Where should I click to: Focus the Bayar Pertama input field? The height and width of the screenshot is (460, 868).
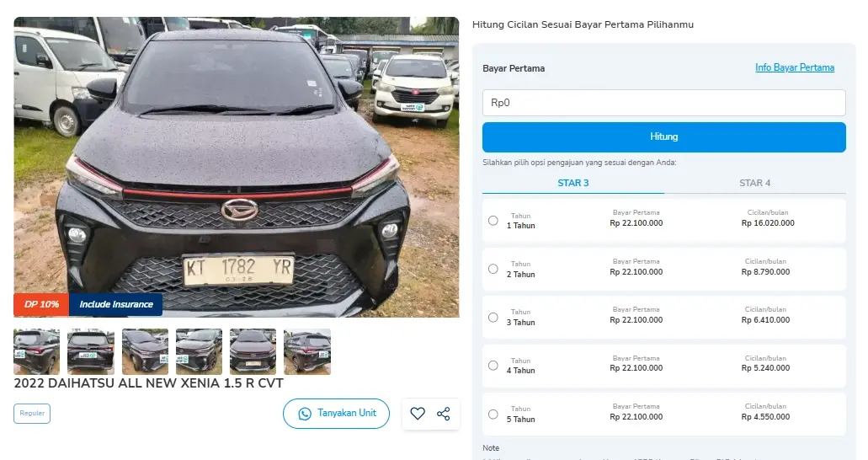pyautogui.click(x=663, y=103)
